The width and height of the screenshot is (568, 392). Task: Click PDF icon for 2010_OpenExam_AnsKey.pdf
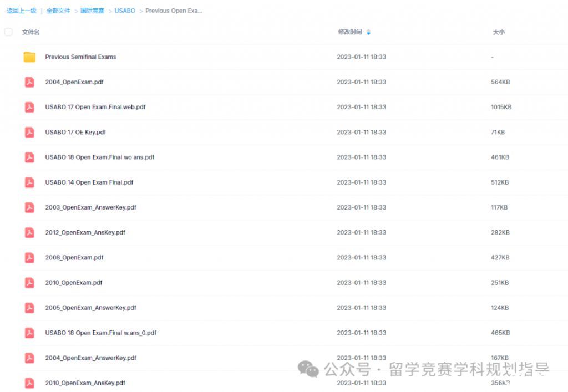pos(29,383)
